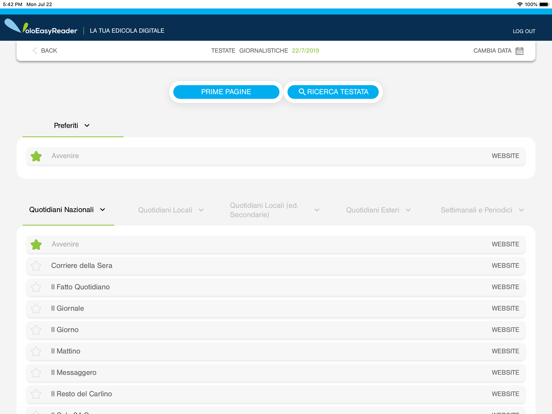Screen dimensions: 552x414
Task: Open Website link for Corriere della Sera
Action: click(505, 266)
